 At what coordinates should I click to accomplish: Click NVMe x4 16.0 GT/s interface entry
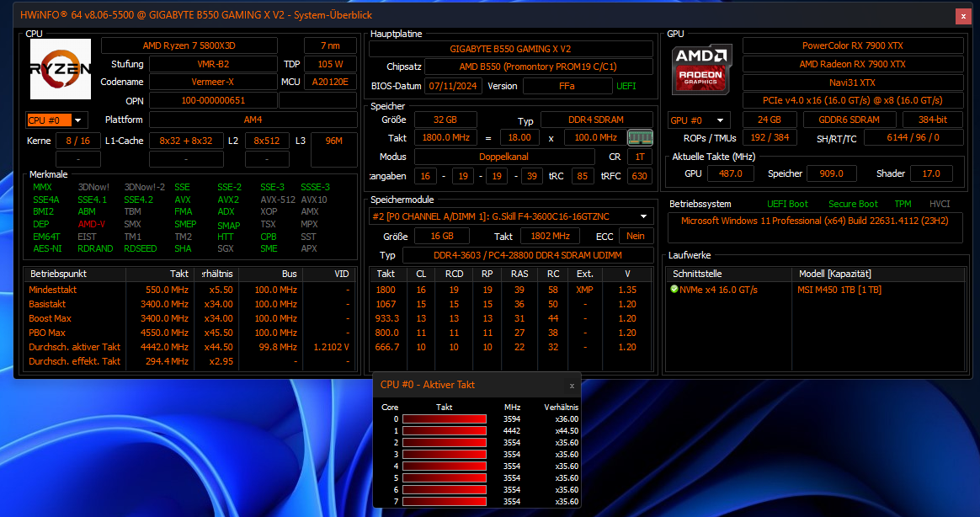tap(718, 290)
